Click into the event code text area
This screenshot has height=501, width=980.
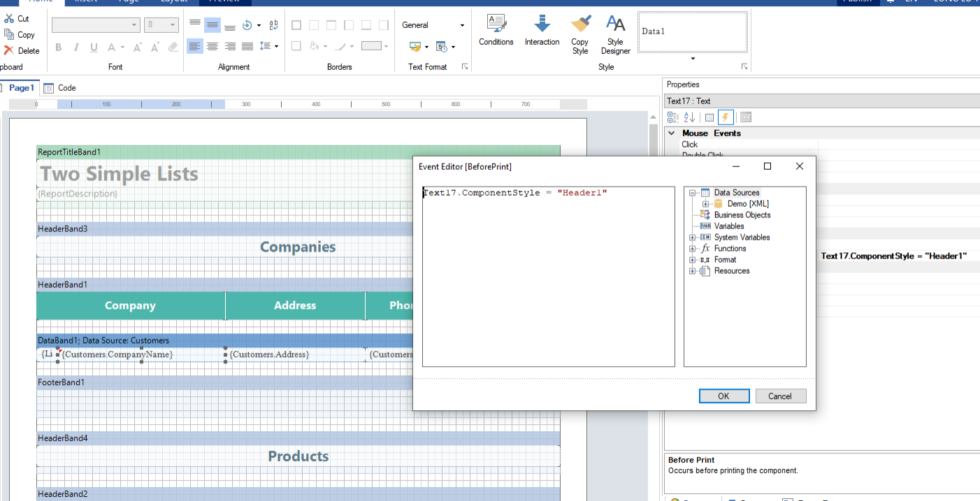tap(549, 276)
